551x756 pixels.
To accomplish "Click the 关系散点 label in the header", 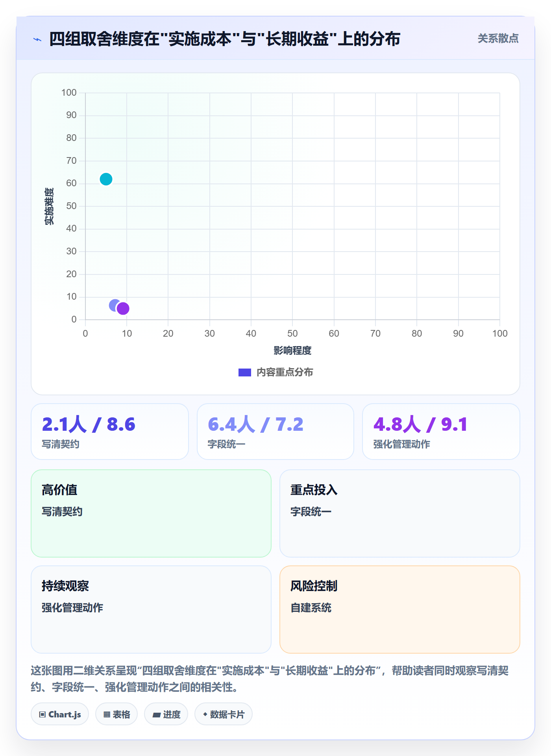I will point(498,39).
